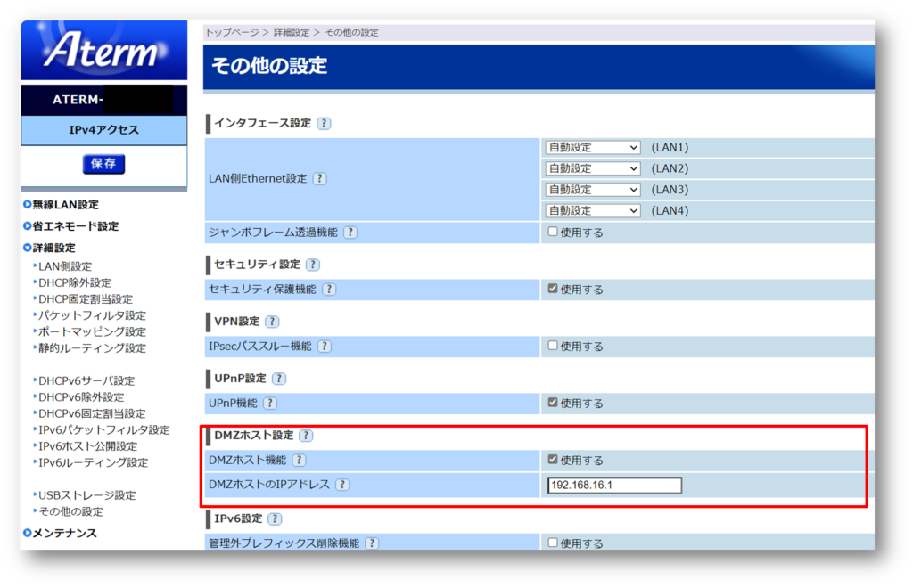
Task: Expand the 無線LAN設定 menu section
Action: coord(65,205)
